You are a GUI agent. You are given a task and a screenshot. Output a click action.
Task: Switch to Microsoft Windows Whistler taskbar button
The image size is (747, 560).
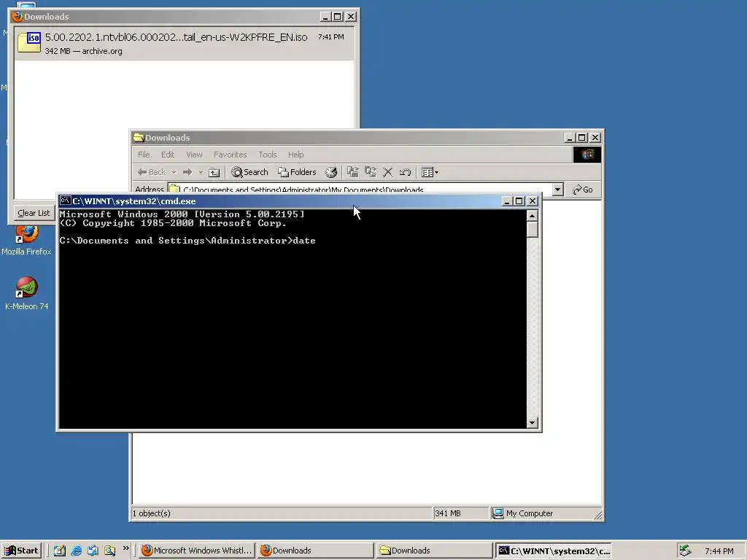coord(197,551)
